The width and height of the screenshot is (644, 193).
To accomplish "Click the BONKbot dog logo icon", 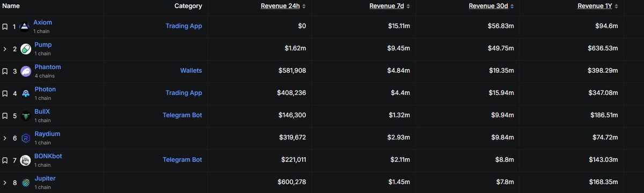I will tap(25, 160).
